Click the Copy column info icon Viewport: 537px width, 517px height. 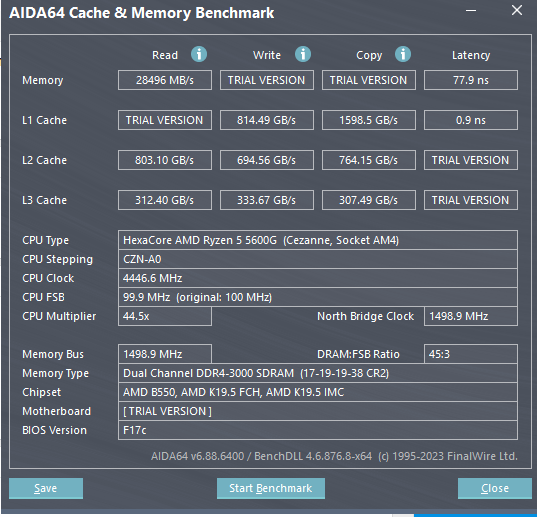tap(403, 54)
